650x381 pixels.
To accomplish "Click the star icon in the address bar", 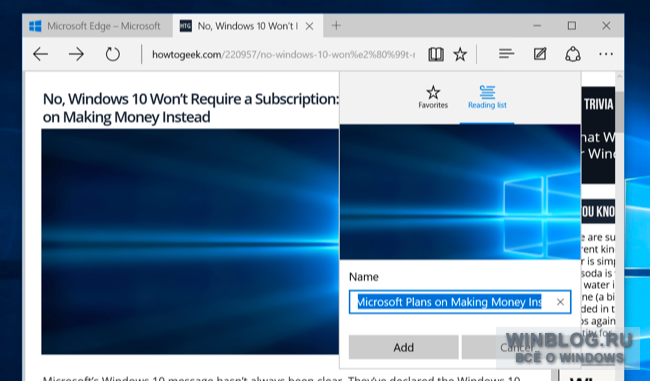I will pos(460,54).
